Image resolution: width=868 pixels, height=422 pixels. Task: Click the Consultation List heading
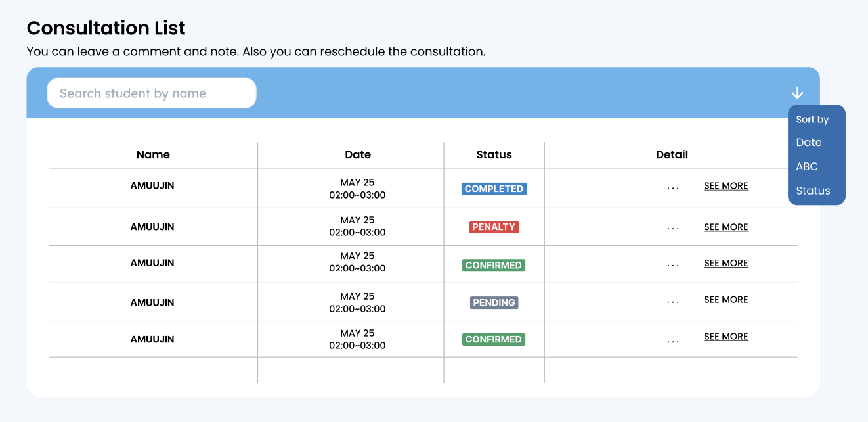[106, 28]
